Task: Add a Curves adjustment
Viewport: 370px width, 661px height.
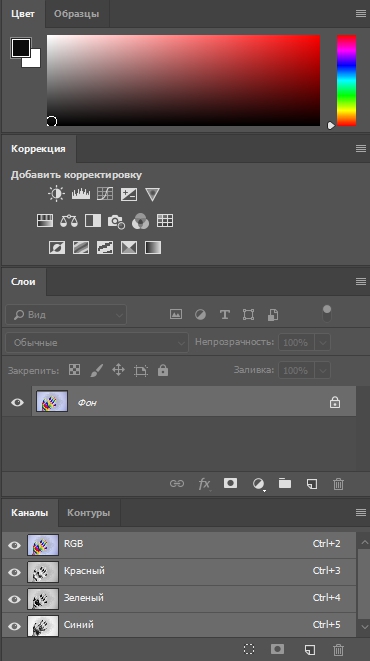Action: point(105,194)
